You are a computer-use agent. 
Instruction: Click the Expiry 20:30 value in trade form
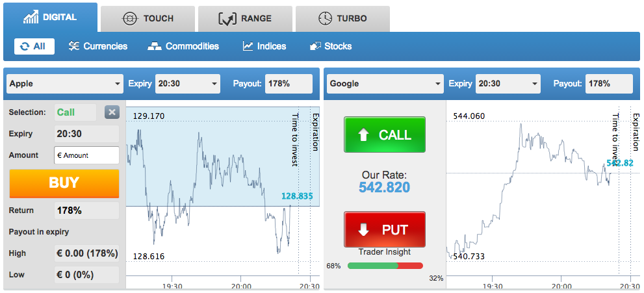coord(86,134)
